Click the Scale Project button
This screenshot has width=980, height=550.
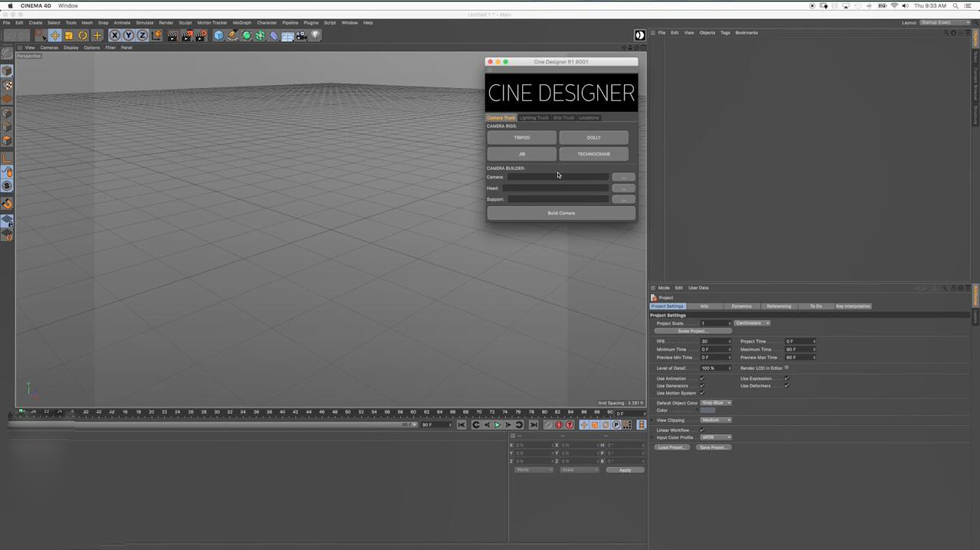693,331
